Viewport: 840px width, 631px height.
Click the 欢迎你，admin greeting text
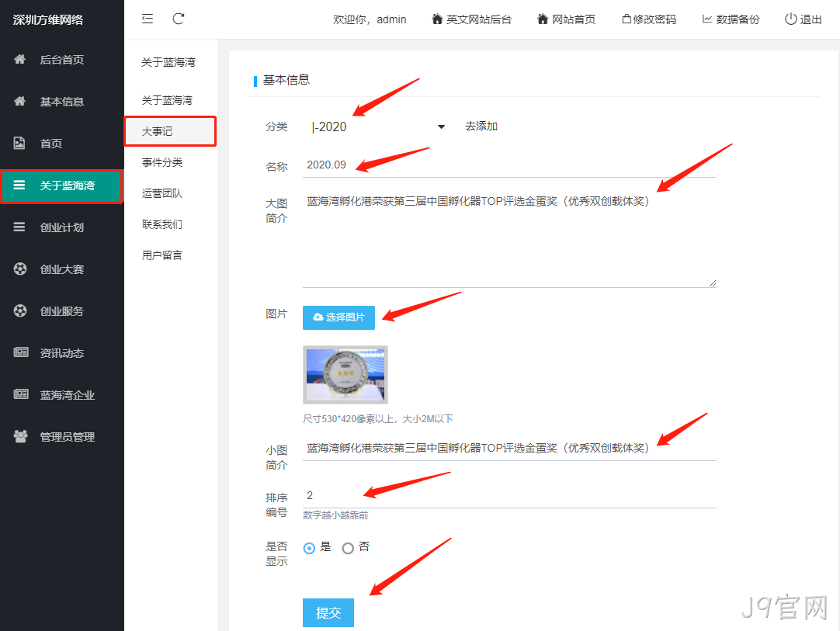370,19
